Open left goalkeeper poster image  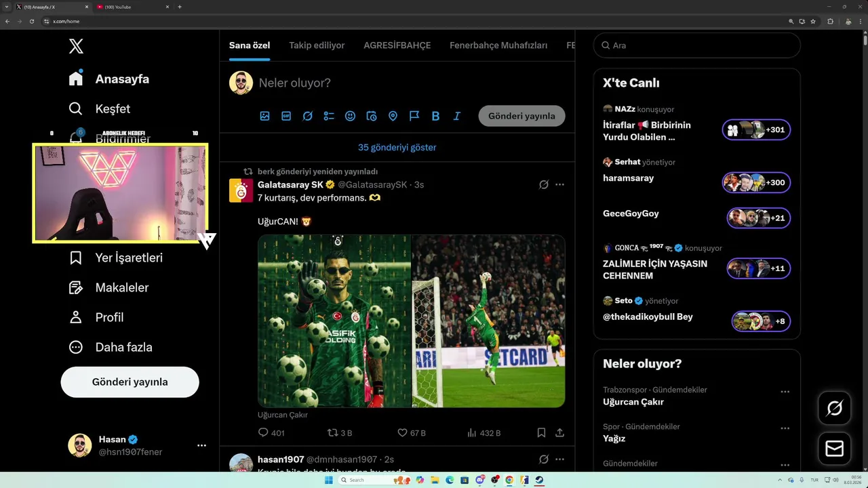pyautogui.click(x=334, y=321)
